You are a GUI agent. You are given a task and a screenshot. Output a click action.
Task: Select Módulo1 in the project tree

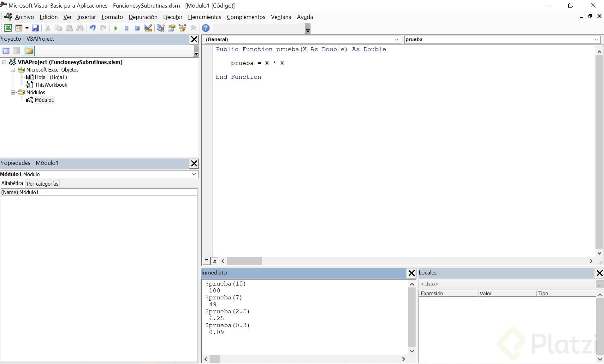[x=44, y=100]
